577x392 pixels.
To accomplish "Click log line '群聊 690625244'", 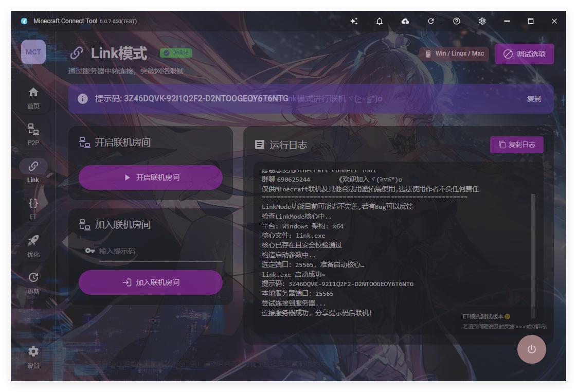I will coord(285,179).
